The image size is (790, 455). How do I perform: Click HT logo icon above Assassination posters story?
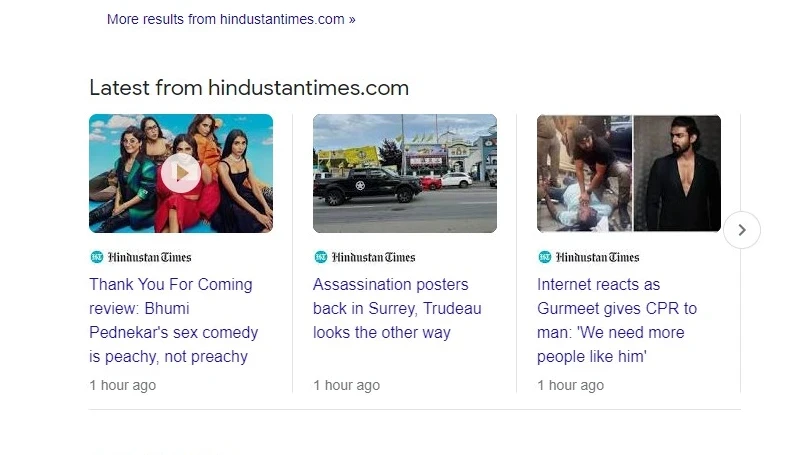[320, 257]
